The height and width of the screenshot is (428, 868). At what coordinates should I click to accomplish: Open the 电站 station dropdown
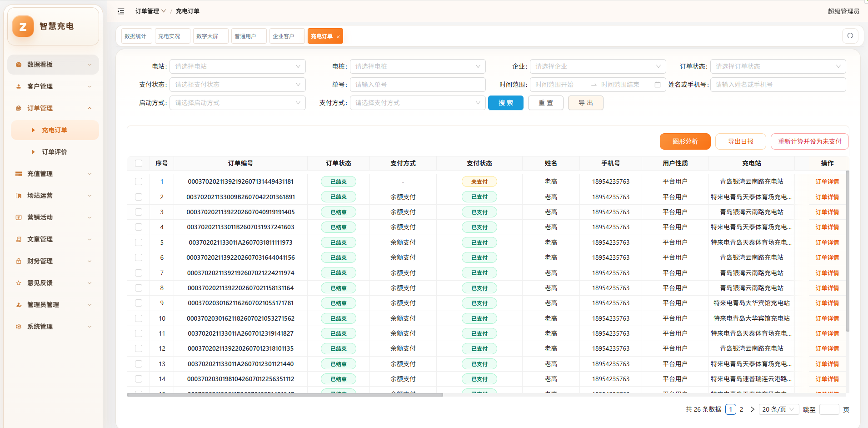[238, 66]
